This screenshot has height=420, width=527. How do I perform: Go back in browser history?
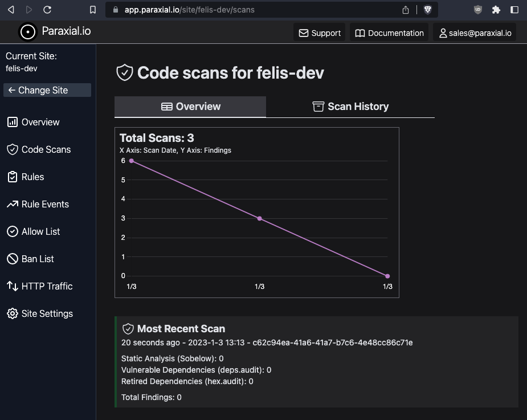pos(11,10)
